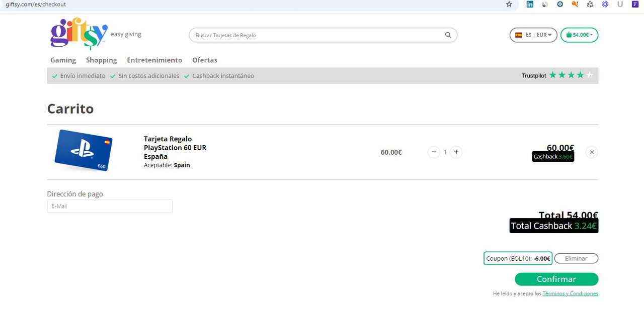The height and width of the screenshot is (314, 644).
Task: Click the half-moon extension icon beside LinkedIn
Action: click(x=545, y=4)
